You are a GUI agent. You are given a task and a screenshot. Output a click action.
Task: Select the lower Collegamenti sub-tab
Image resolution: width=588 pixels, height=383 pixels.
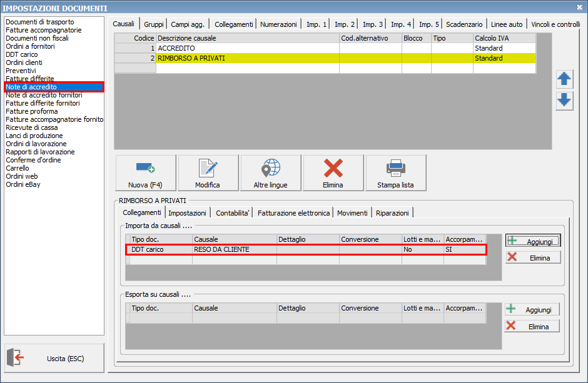point(142,212)
